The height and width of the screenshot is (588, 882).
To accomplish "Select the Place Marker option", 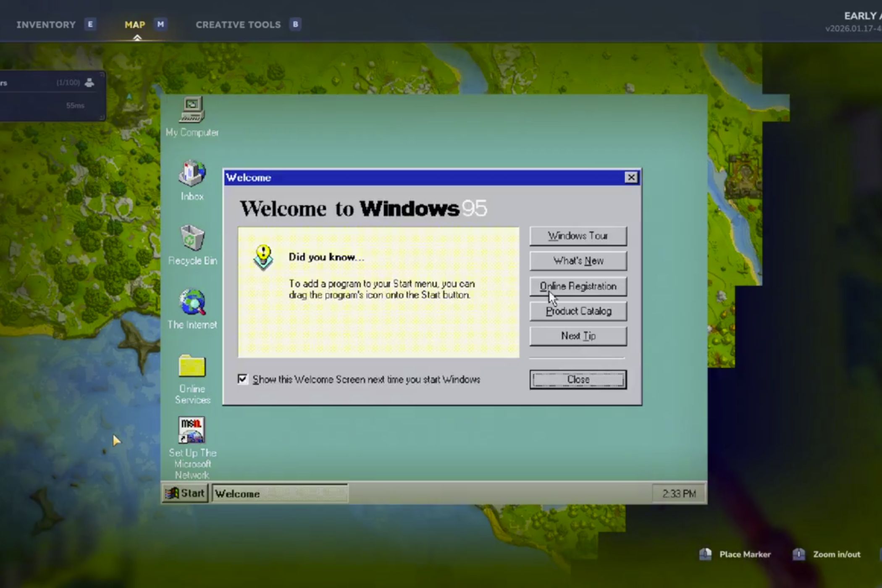I will tap(745, 554).
